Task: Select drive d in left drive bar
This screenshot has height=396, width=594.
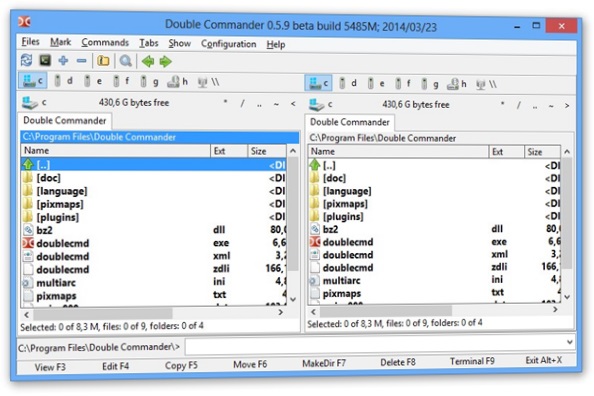Action: (x=63, y=81)
